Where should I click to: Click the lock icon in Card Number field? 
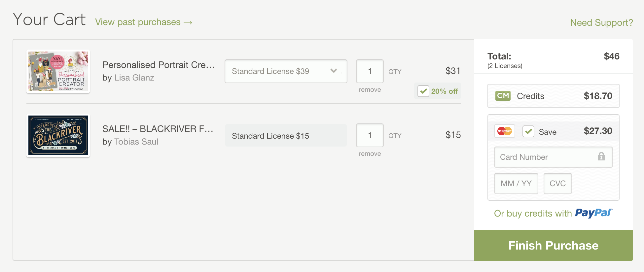point(601,157)
